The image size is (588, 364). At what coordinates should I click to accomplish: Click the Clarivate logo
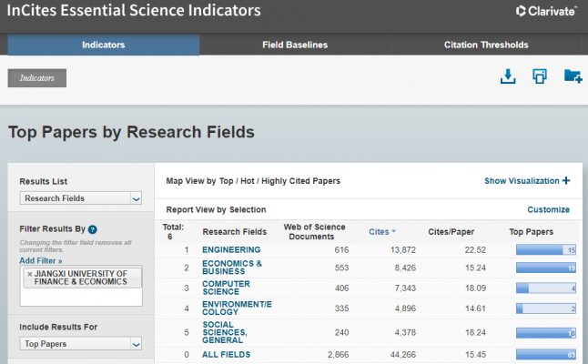pyautogui.click(x=545, y=12)
